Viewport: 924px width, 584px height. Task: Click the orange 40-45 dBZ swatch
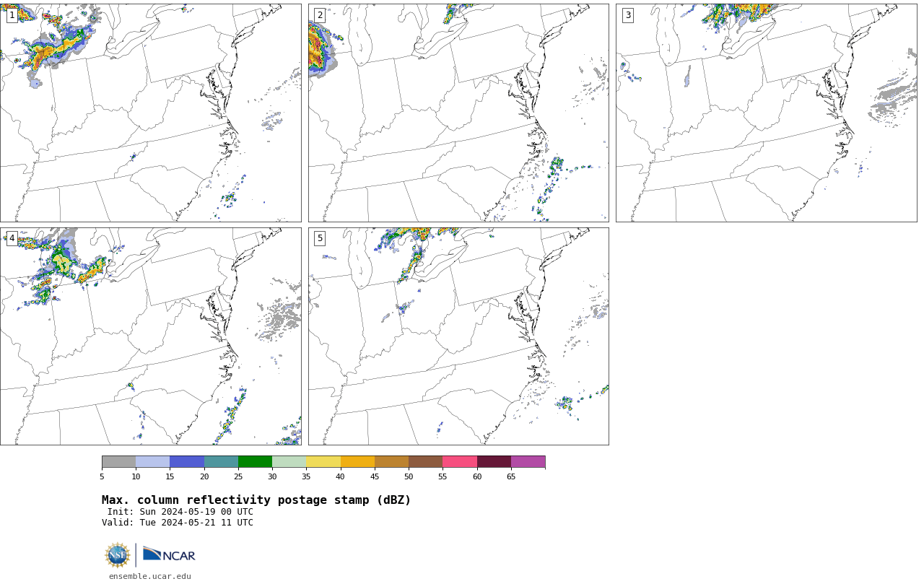pos(357,461)
